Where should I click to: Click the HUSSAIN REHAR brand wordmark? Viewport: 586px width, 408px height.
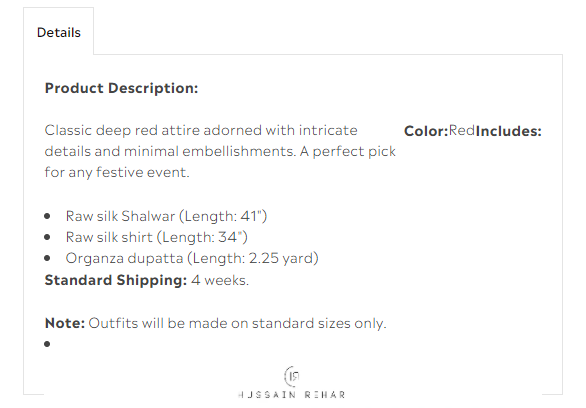292,395
